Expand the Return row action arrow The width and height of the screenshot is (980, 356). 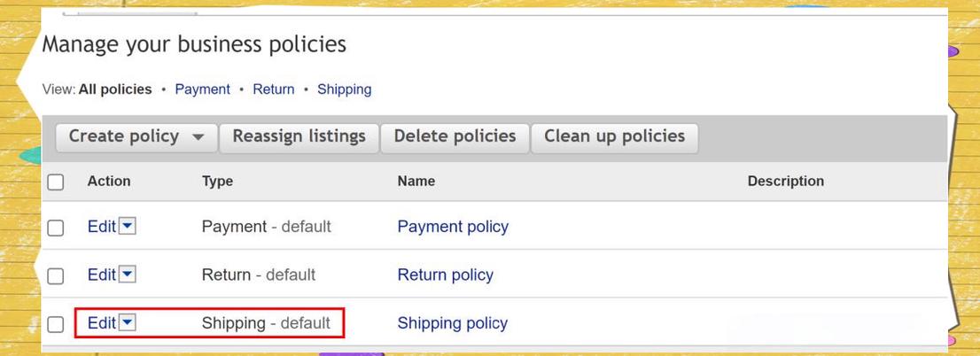[128, 275]
